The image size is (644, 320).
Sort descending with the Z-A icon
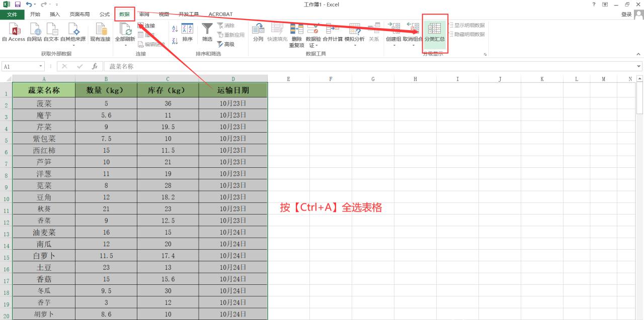(x=175, y=41)
